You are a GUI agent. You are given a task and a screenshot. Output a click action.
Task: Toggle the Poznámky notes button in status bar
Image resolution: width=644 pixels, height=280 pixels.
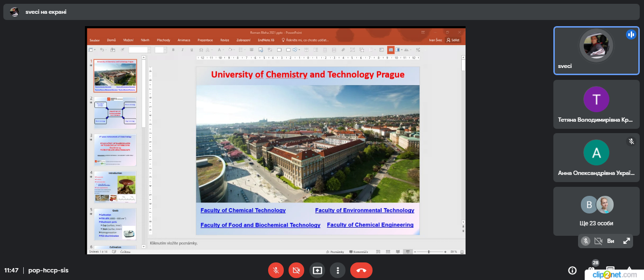pos(336,251)
